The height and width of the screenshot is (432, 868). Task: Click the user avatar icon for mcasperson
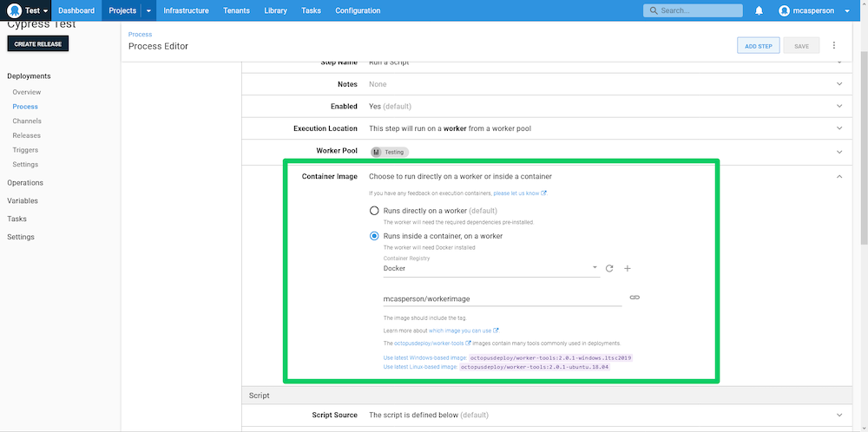tap(785, 10)
